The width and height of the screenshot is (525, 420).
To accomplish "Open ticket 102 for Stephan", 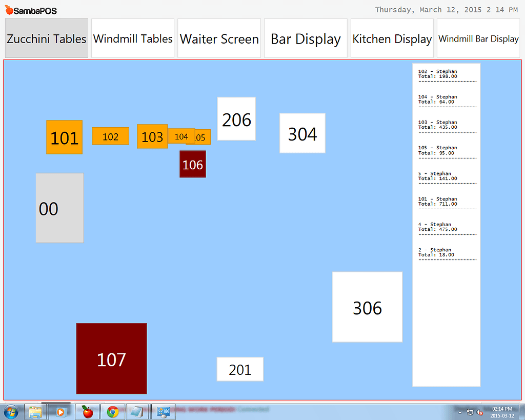I will 445,73.
